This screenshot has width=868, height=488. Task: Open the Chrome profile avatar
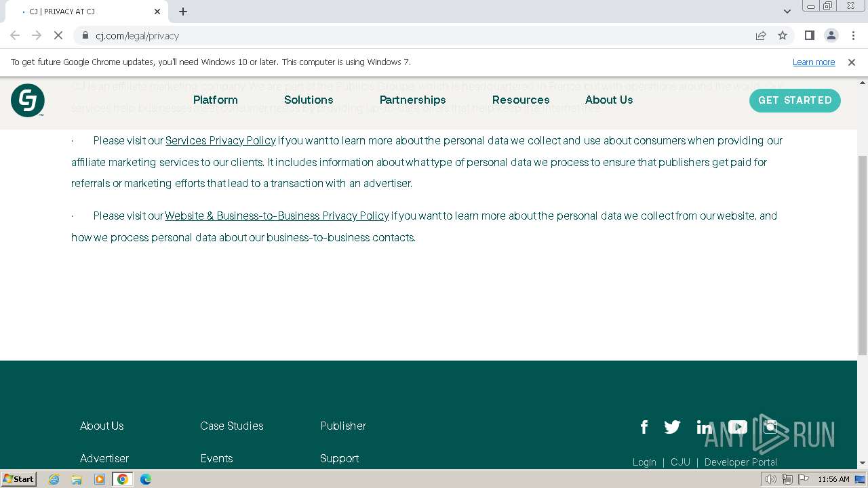(x=831, y=35)
